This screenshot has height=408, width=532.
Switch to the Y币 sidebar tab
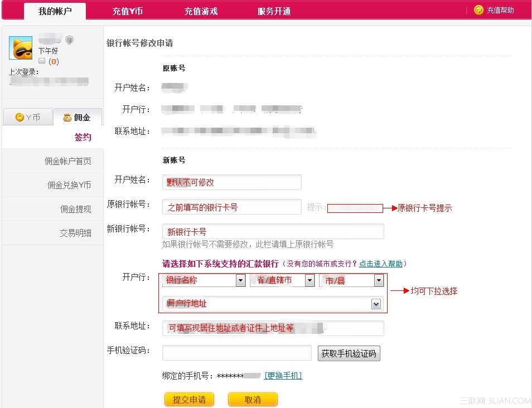27,118
